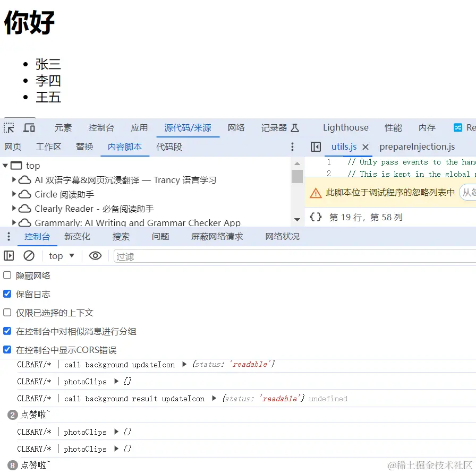The height and width of the screenshot is (474, 476).
Task: Click cloud icon of Clearly Reader
Action: pyautogui.click(x=24, y=209)
